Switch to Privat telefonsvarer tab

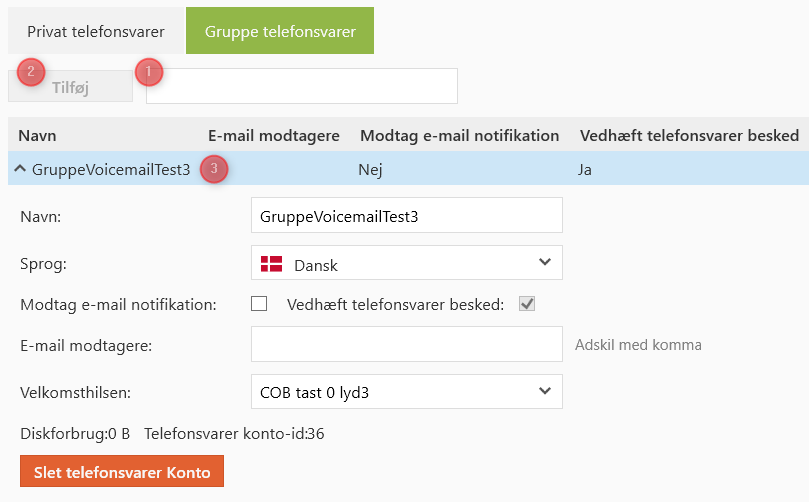(x=96, y=31)
